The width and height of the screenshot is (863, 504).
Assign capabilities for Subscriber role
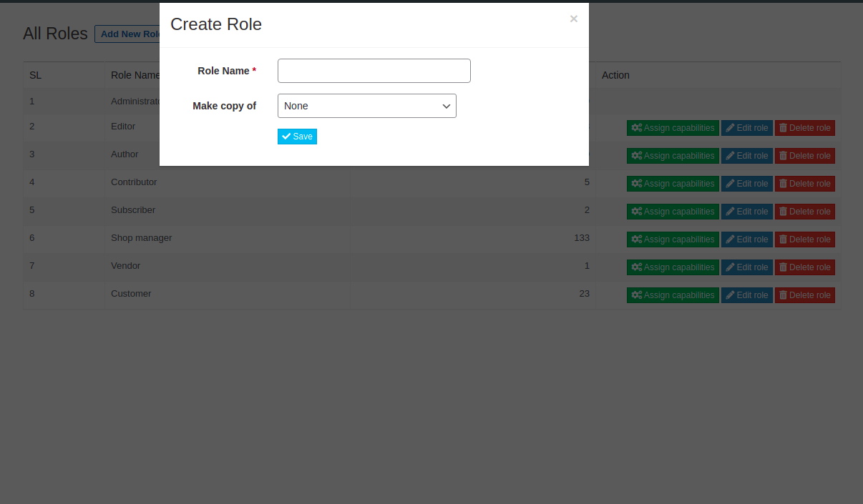[x=673, y=212]
